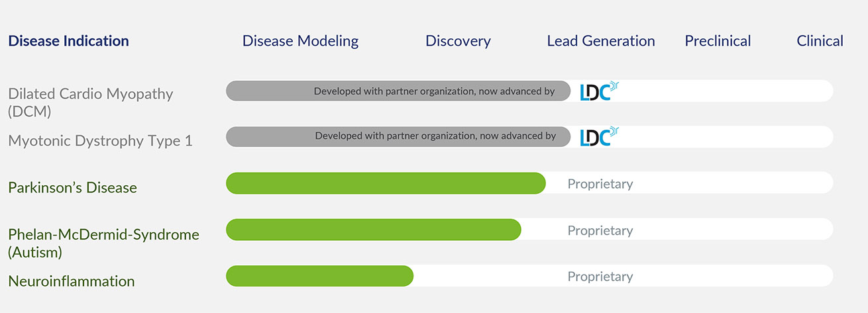The width and height of the screenshot is (868, 313).
Task: Click the Proprietary label in the Parkinson's row
Action: coord(600,184)
